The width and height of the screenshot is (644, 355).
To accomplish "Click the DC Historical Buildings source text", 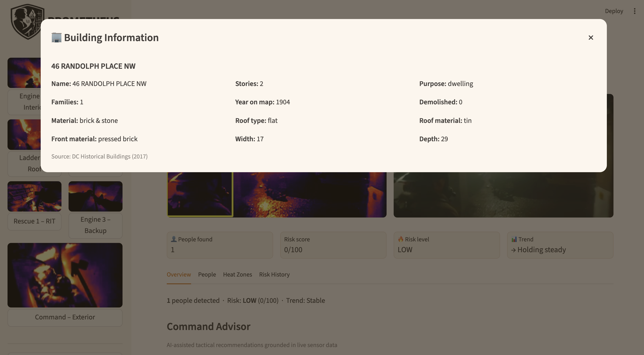I will point(100,157).
